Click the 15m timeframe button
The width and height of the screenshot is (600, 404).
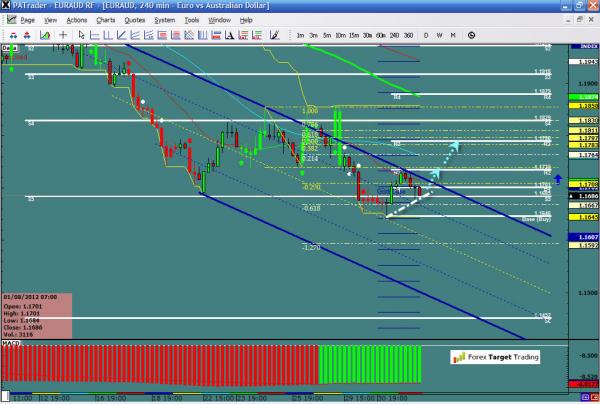click(354, 35)
